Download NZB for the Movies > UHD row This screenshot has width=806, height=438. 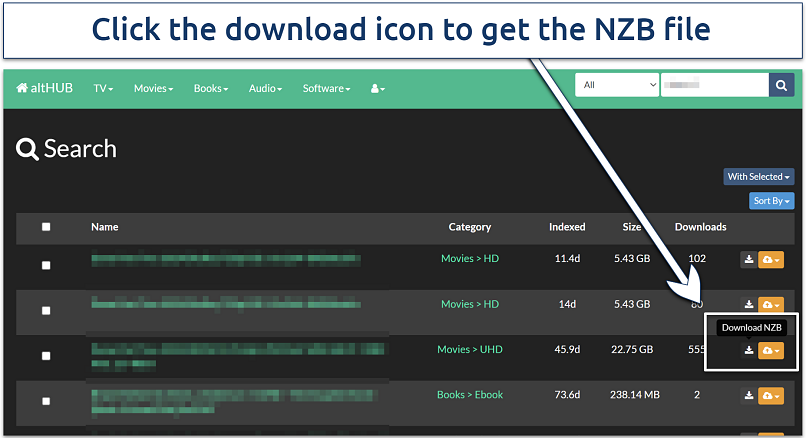[x=748, y=350]
